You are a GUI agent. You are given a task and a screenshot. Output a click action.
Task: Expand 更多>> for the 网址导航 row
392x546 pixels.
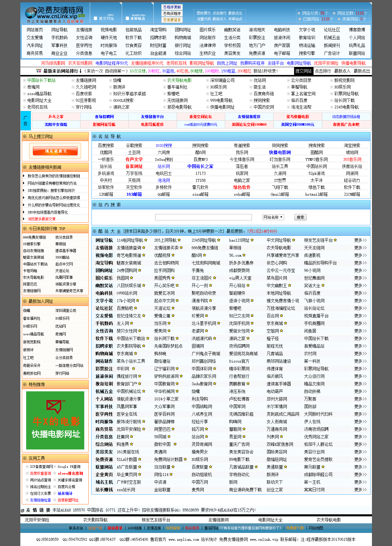[360, 240]
